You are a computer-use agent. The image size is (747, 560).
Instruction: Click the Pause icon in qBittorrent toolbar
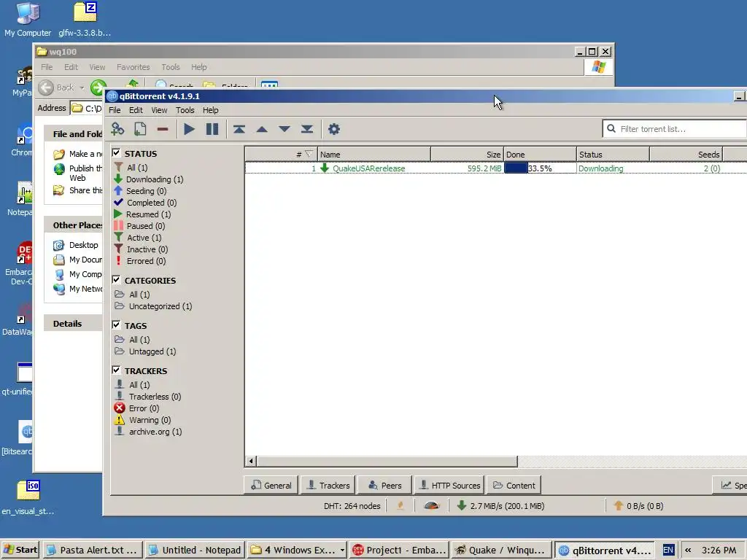tap(212, 129)
